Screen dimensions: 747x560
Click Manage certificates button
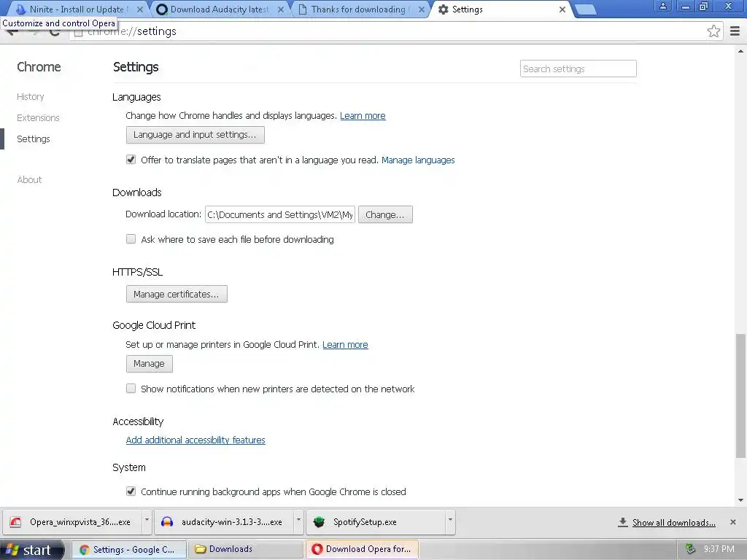pyautogui.click(x=177, y=294)
